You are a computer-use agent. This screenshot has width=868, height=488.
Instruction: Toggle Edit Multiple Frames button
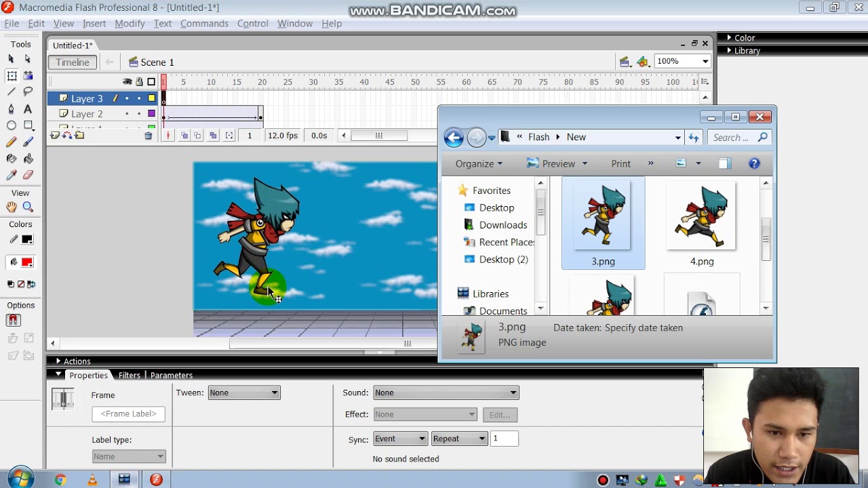click(213, 136)
